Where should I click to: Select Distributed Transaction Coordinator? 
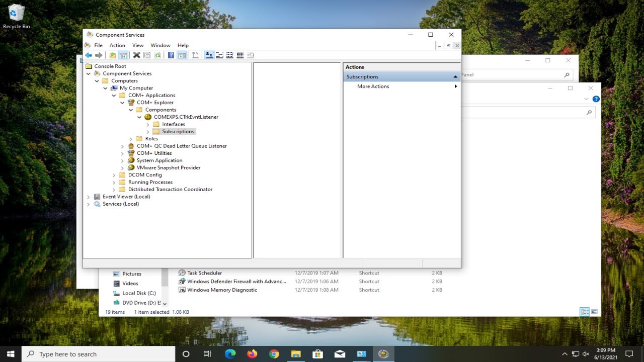tap(170, 190)
